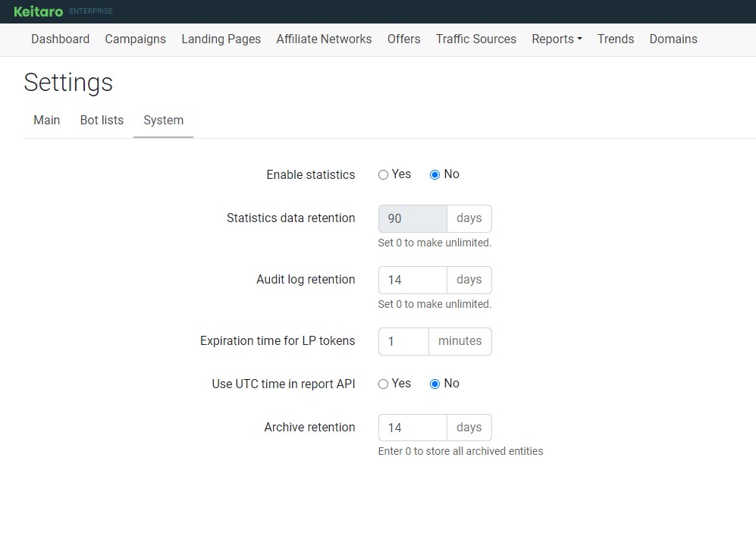Go to Campaigns
Image resolution: width=756 pixels, height=536 pixels.
(136, 39)
